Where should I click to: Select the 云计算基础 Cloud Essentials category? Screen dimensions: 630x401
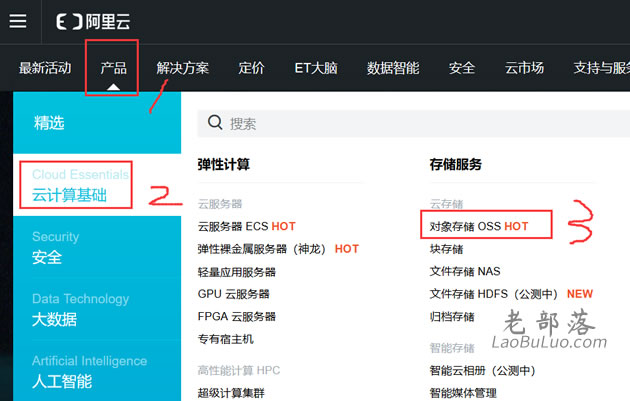click(97, 185)
